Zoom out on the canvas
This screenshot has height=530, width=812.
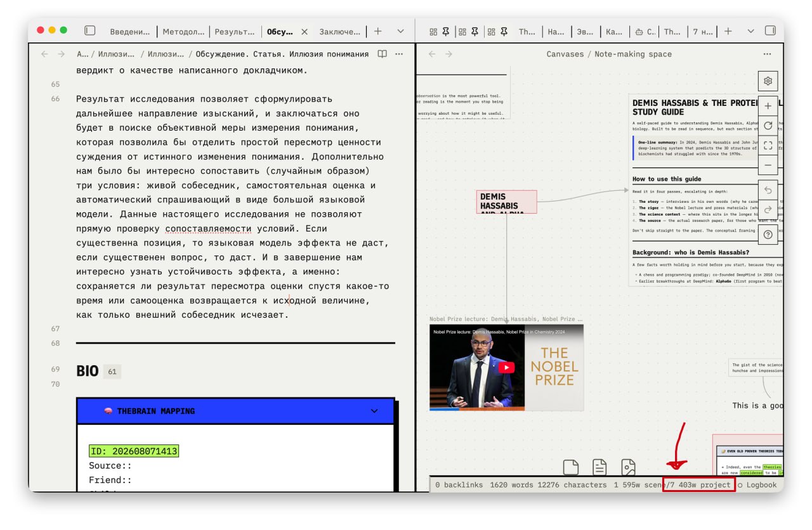pyautogui.click(x=768, y=165)
